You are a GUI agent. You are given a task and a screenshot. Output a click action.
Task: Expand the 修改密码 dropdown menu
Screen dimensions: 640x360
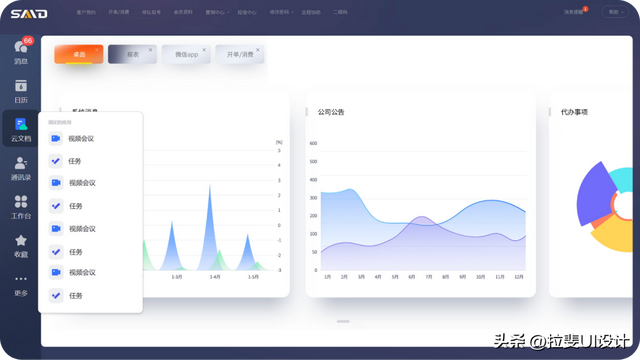pyautogui.click(x=281, y=12)
